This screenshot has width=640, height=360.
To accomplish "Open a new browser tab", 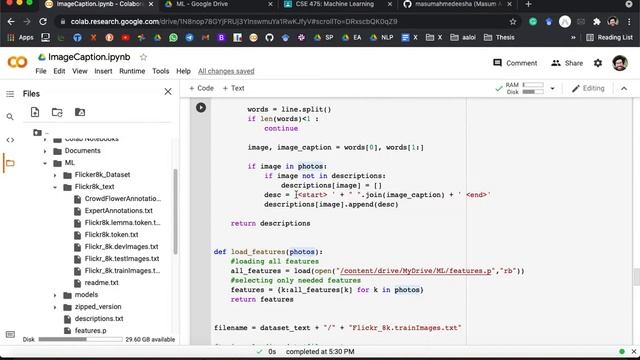I will [x=529, y=4].
